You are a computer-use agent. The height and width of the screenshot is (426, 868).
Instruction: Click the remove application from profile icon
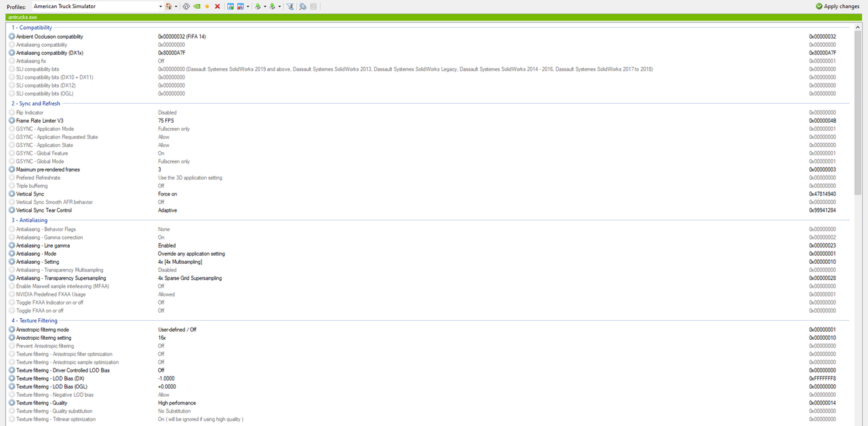(x=240, y=6)
